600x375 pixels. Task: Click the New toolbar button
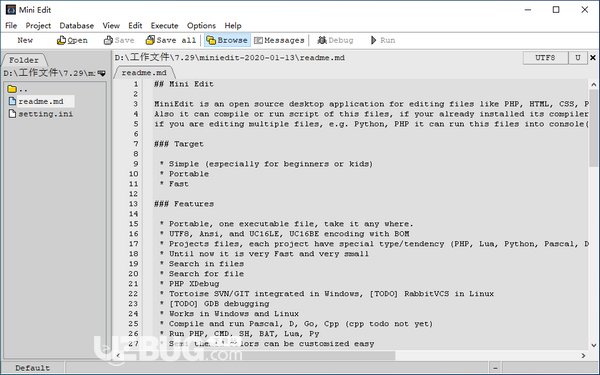coord(25,40)
